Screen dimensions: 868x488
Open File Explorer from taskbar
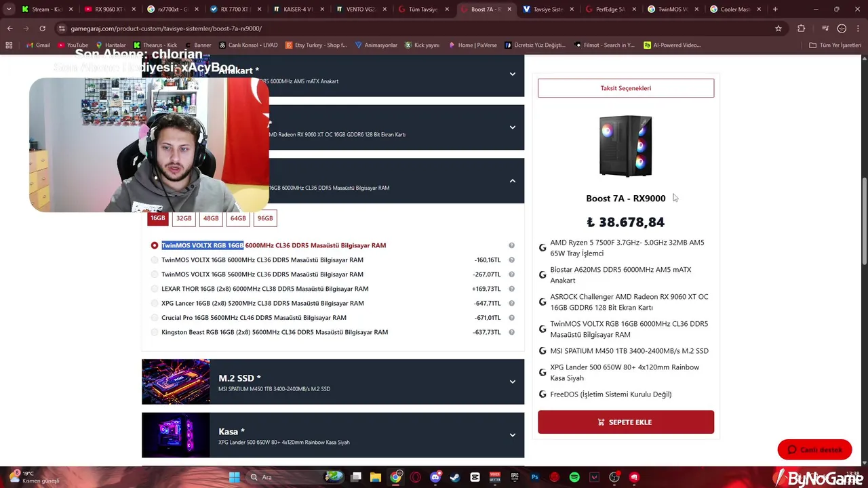click(376, 477)
